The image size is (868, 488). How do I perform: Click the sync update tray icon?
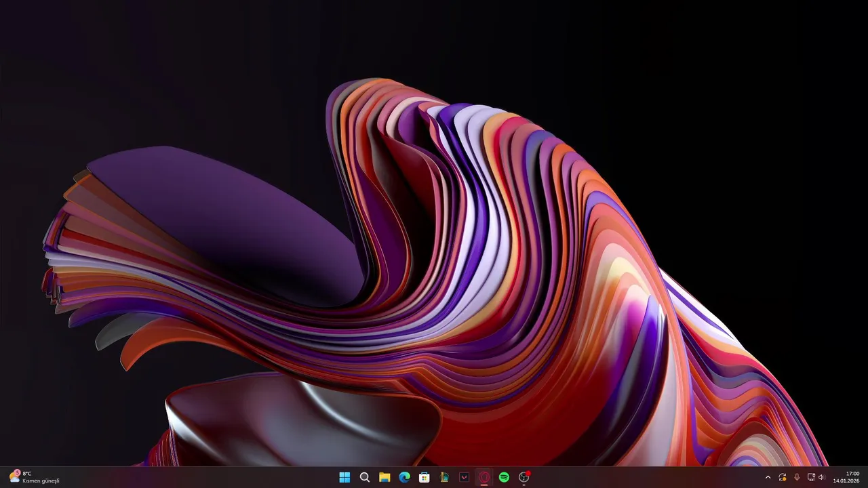point(783,477)
